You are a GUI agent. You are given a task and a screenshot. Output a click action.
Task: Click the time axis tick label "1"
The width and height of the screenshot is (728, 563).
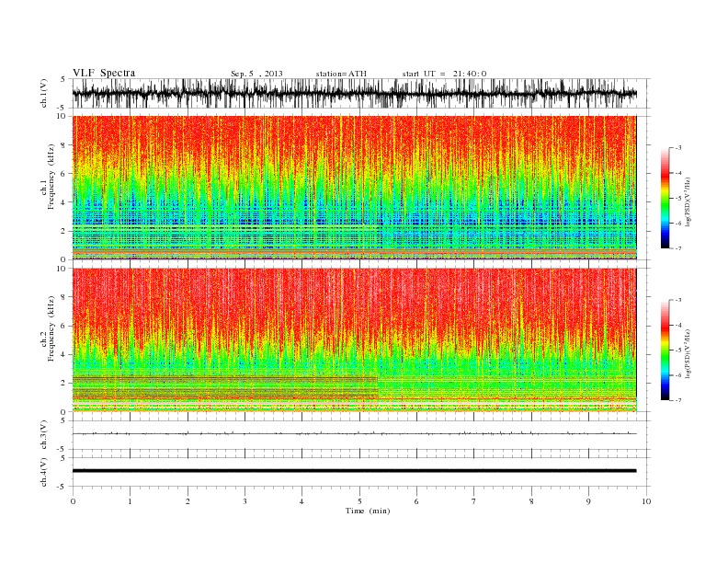(130, 501)
